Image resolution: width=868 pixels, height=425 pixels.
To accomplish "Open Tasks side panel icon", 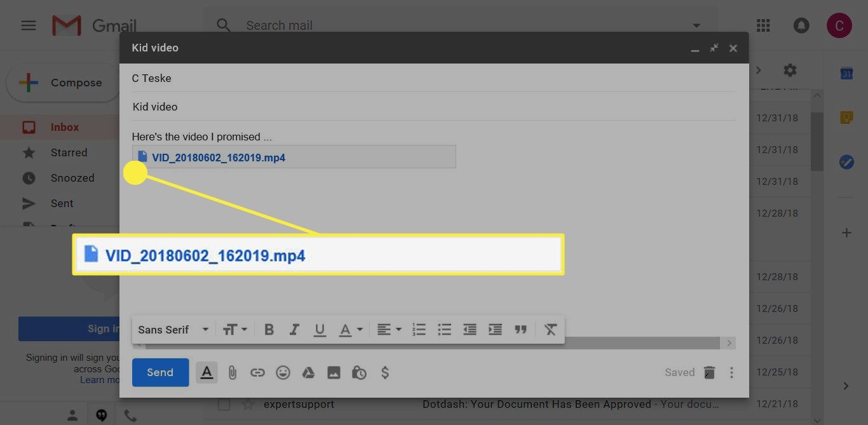I will (846, 162).
